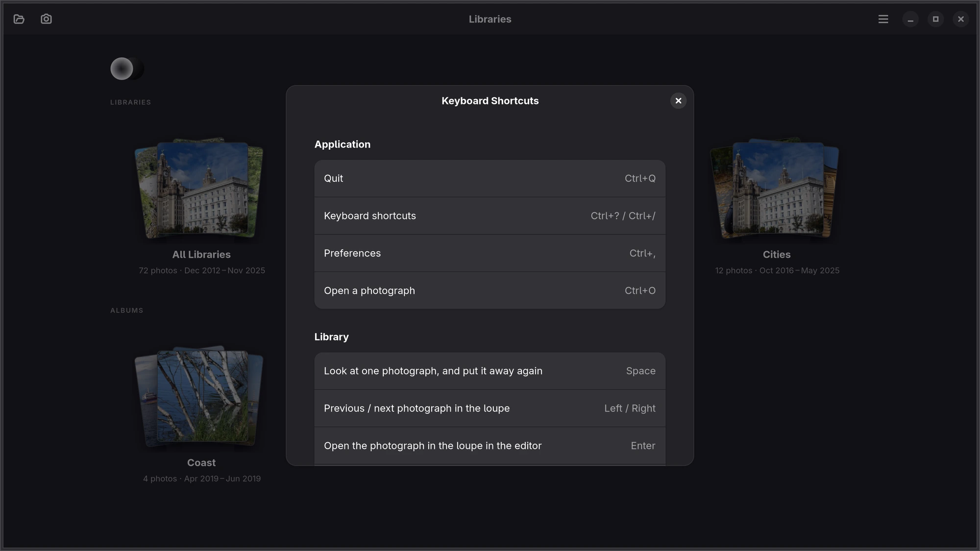Click the Space key label
This screenshot has width=980, height=551.
point(640,371)
